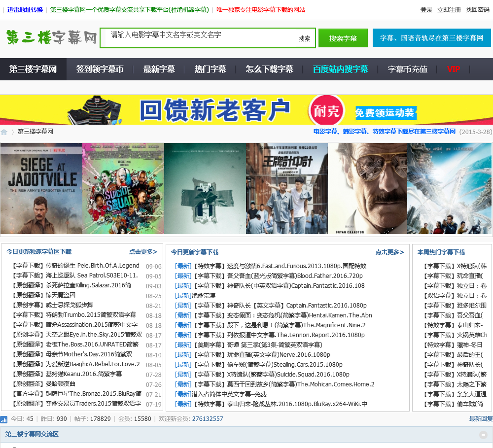
Task: Focus the subtitle search input field
Action: click(x=198, y=38)
